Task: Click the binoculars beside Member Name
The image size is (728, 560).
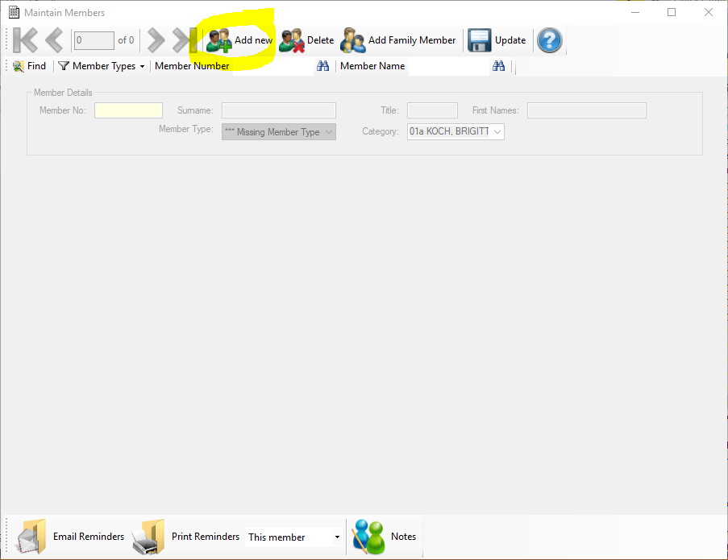Action: pyautogui.click(x=498, y=66)
